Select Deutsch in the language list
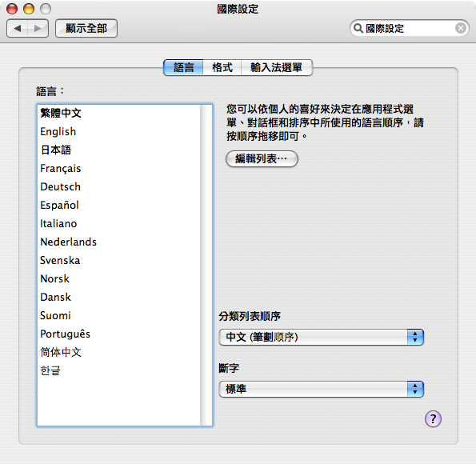Image resolution: width=476 pixels, height=464 pixels. coord(118,186)
